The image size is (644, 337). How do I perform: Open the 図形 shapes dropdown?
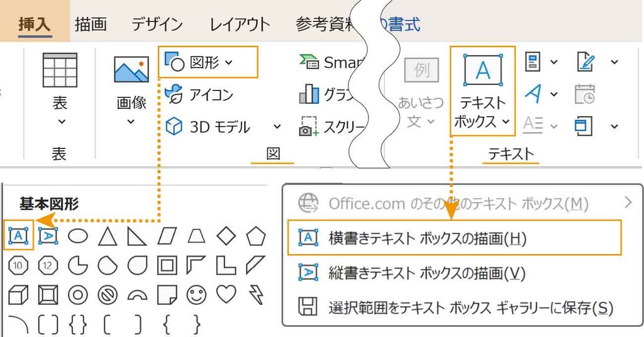pos(208,62)
